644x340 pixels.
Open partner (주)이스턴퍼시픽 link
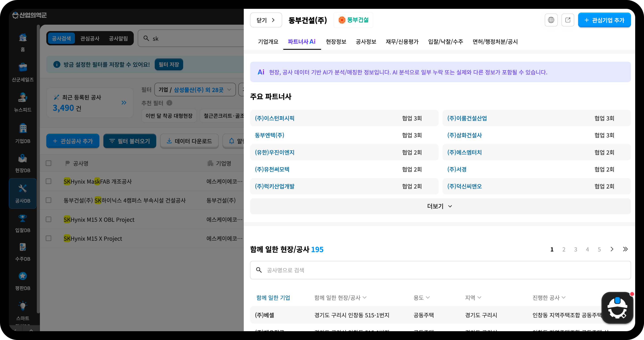point(274,118)
